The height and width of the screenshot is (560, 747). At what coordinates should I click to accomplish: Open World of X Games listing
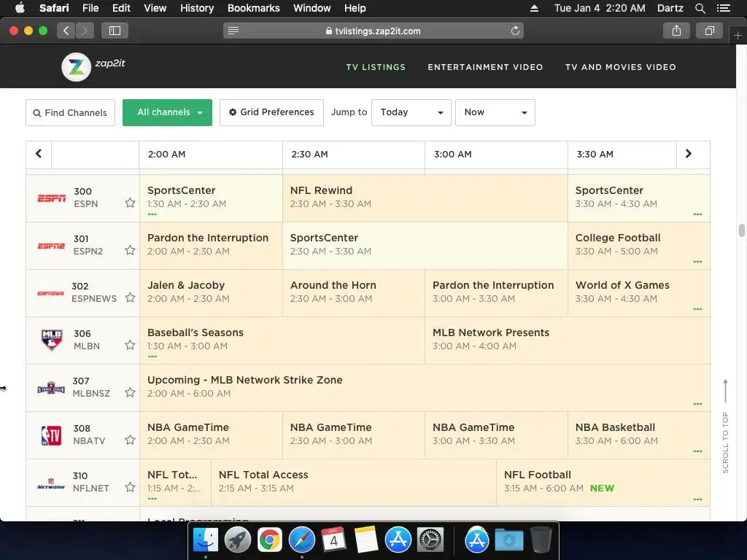pos(639,293)
